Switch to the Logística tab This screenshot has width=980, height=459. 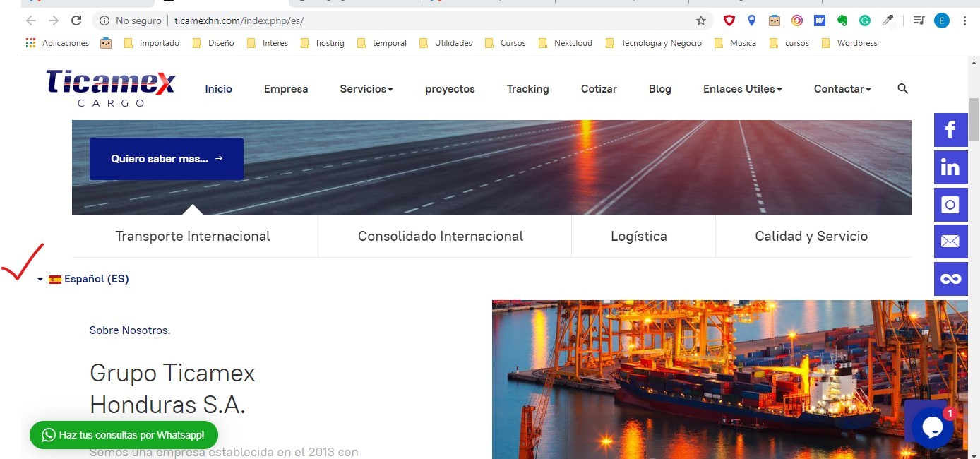638,237
